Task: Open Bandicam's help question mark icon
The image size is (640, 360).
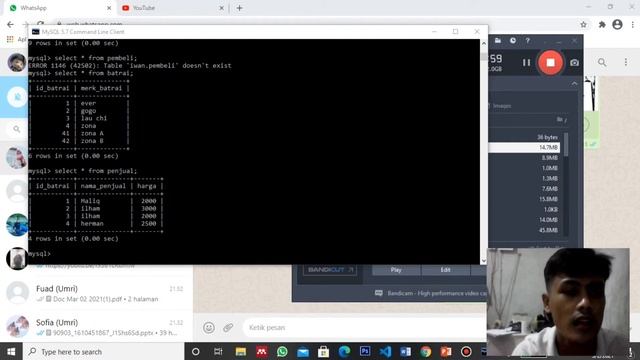Action: (527, 40)
